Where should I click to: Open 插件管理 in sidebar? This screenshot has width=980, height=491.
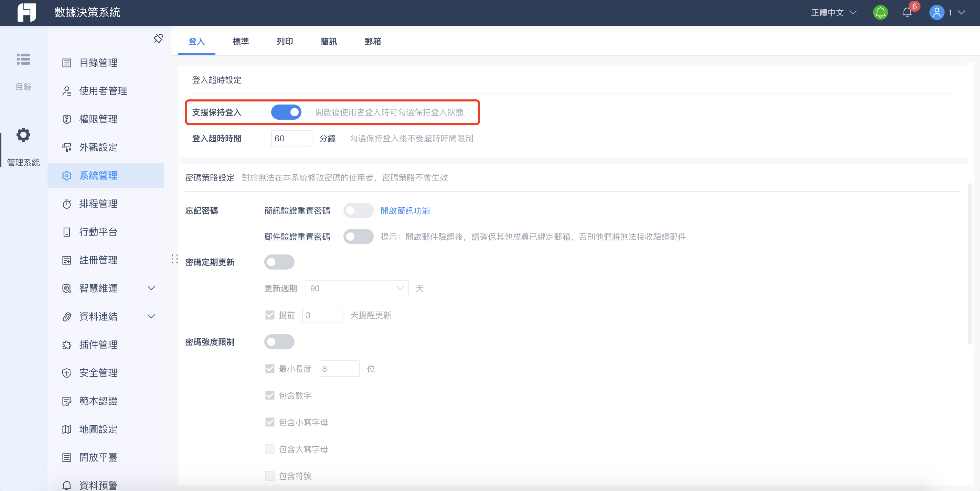(106, 345)
